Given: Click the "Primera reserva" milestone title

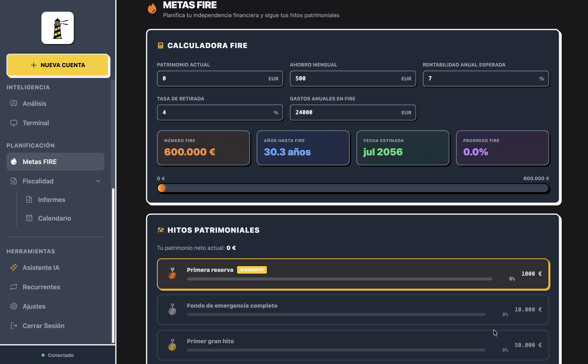Looking at the screenshot, I should [210, 270].
